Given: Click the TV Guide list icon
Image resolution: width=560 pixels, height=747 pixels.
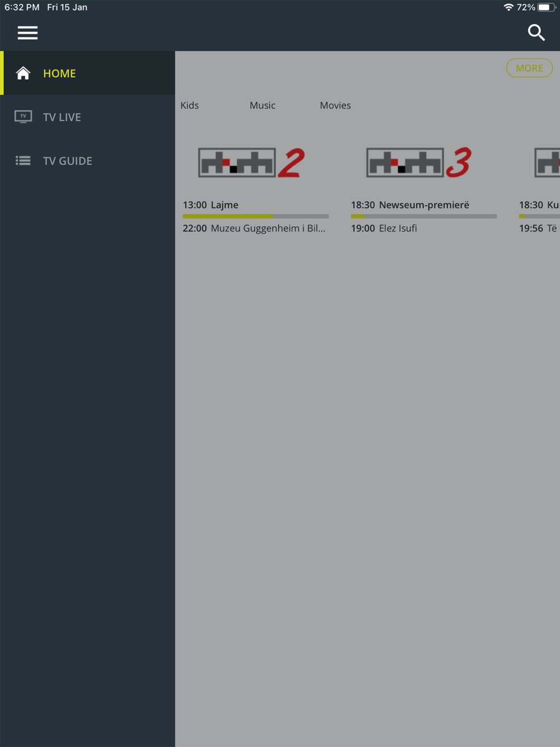Looking at the screenshot, I should point(23,161).
